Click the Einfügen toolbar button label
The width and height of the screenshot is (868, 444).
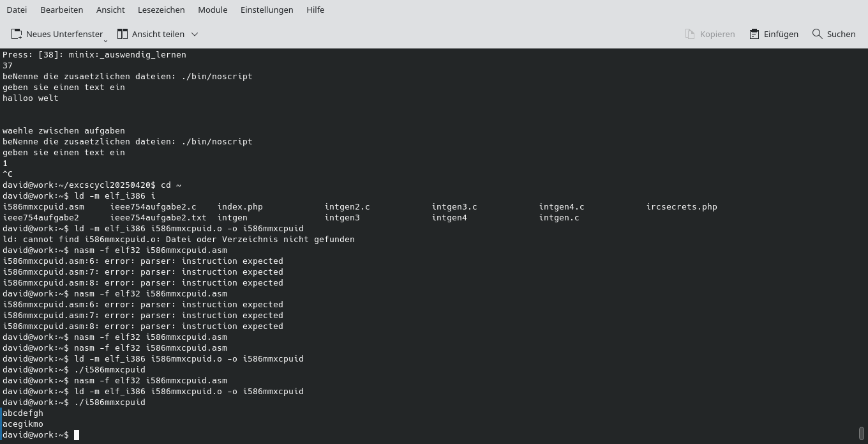coord(780,34)
